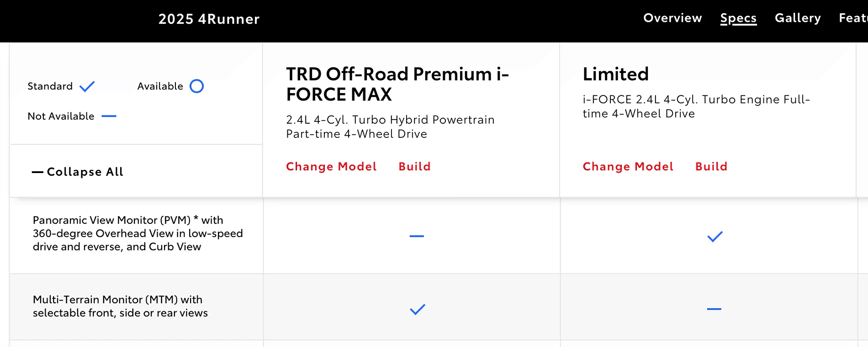Click Build under the Limited trim
Viewport: 868px width, 347px height.
click(x=711, y=166)
